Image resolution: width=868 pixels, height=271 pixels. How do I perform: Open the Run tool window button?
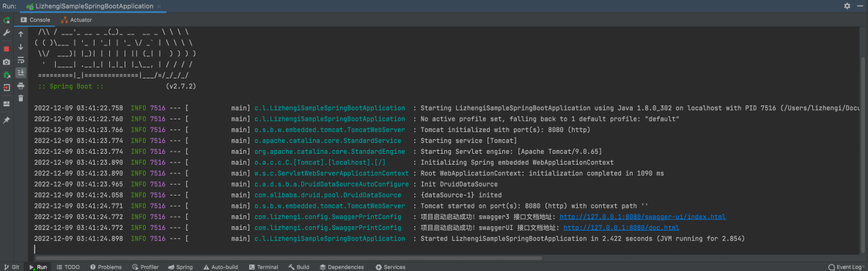point(37,267)
